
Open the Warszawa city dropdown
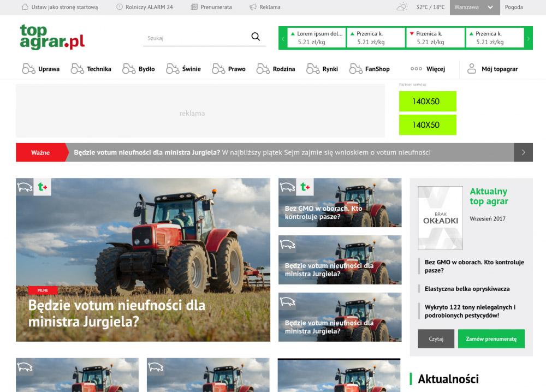pyautogui.click(x=474, y=7)
